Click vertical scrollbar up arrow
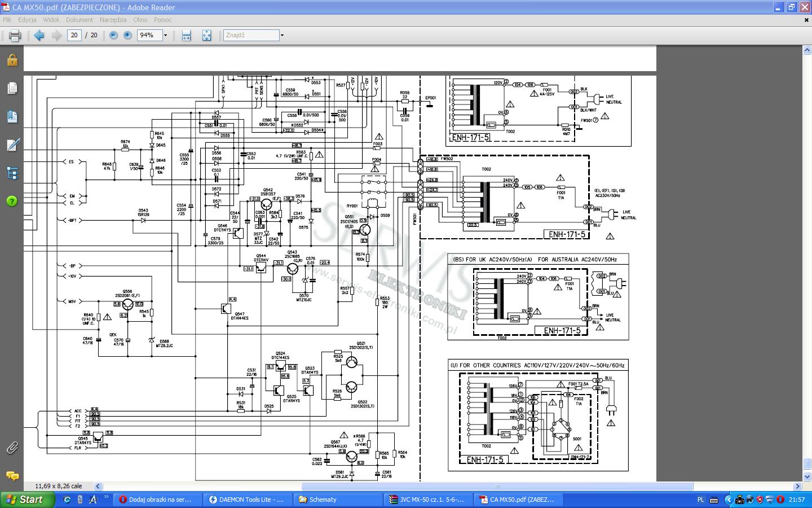The width and height of the screenshot is (812, 508). point(807,50)
